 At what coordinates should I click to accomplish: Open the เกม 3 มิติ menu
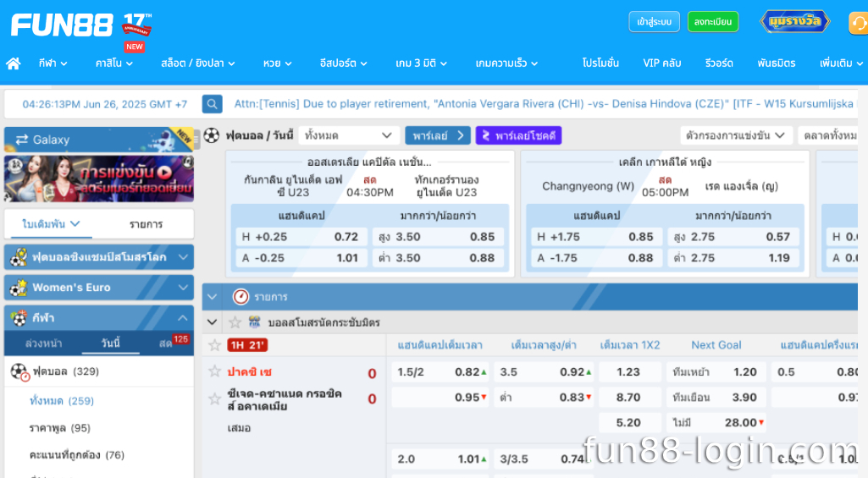pos(421,63)
